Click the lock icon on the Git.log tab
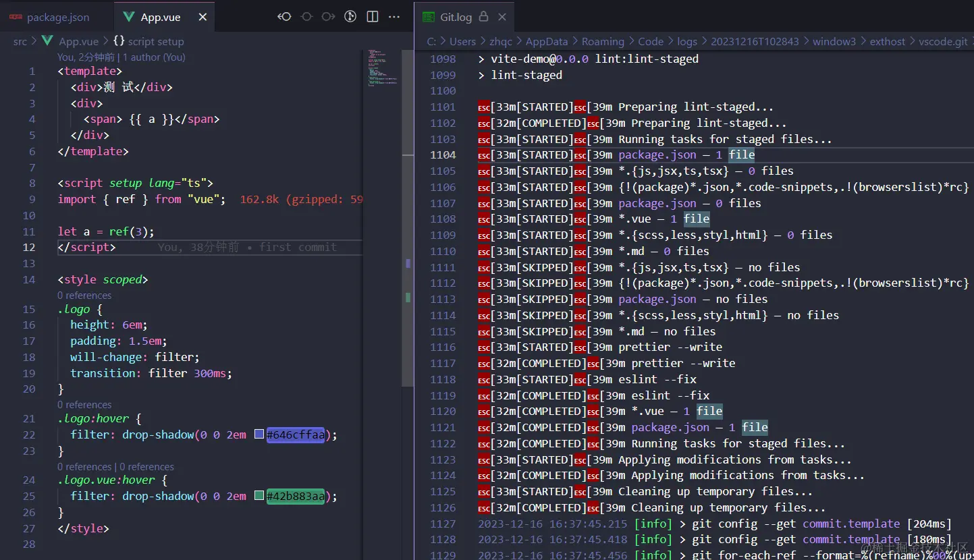Screen dimensions: 974x560 pyautogui.click(x=483, y=17)
